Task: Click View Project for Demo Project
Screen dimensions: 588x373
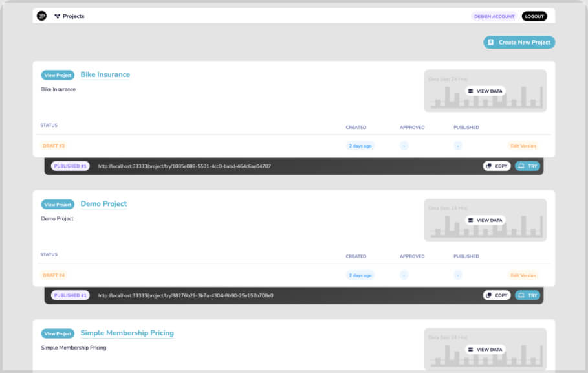Action: [x=58, y=205]
